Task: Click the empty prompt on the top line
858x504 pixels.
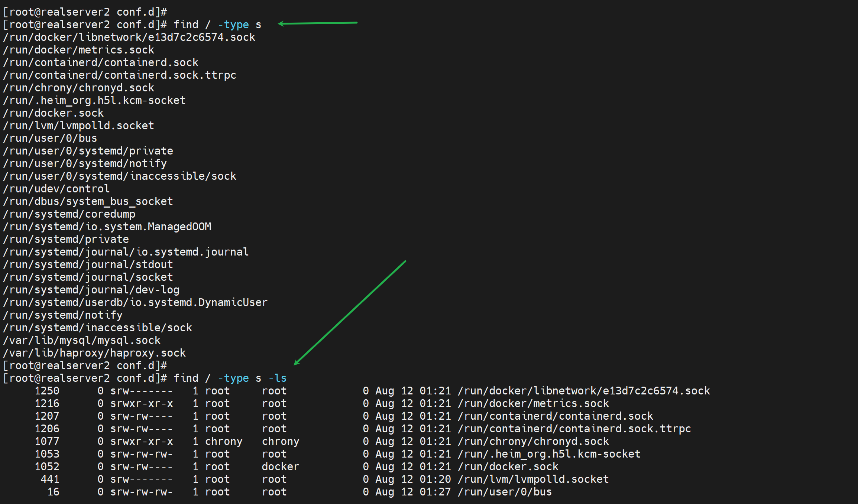Action: tap(85, 12)
